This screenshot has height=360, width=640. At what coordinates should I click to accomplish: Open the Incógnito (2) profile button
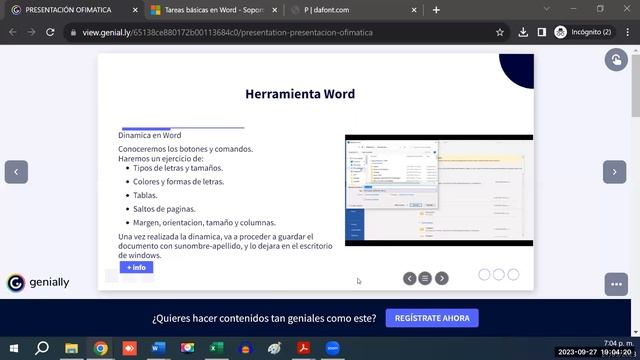click(583, 32)
